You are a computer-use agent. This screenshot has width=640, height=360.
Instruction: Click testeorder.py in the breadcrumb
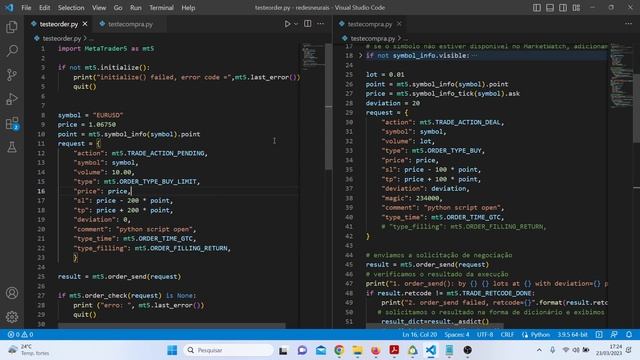tap(62, 38)
